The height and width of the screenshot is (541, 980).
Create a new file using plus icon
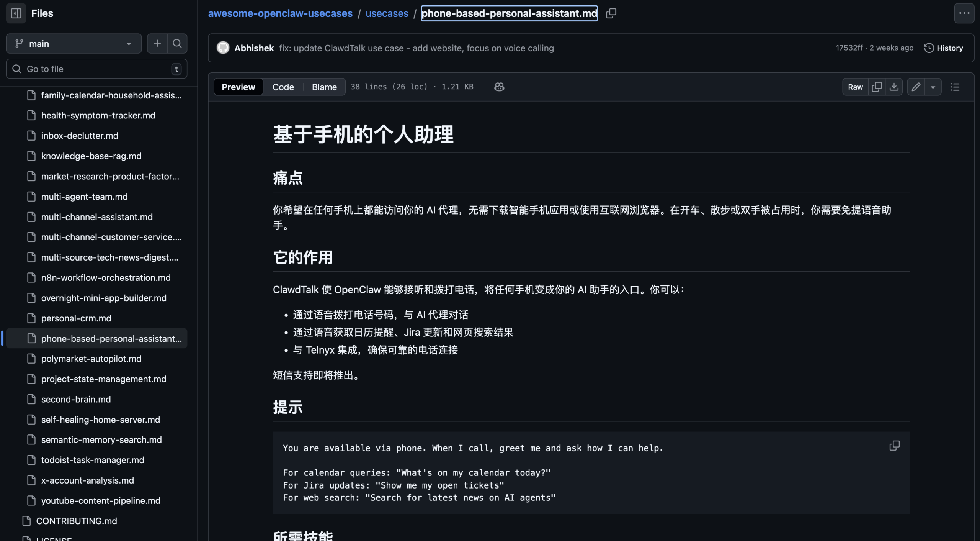[x=157, y=43]
